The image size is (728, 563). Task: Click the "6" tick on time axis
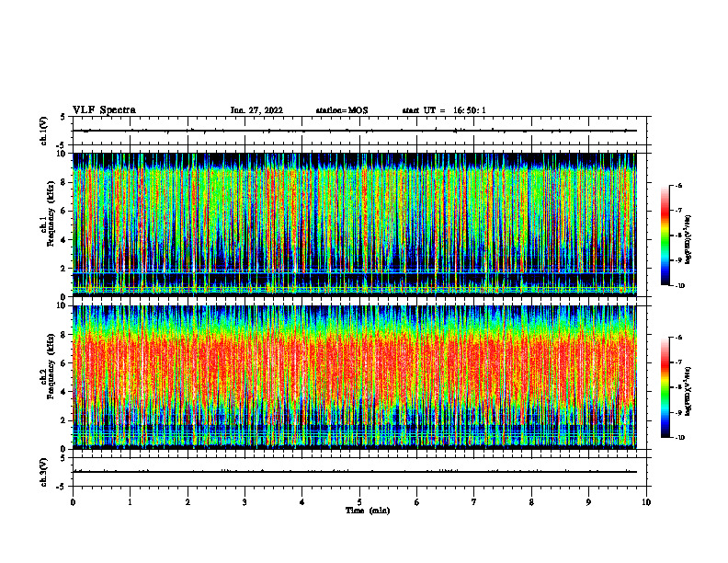417,502
